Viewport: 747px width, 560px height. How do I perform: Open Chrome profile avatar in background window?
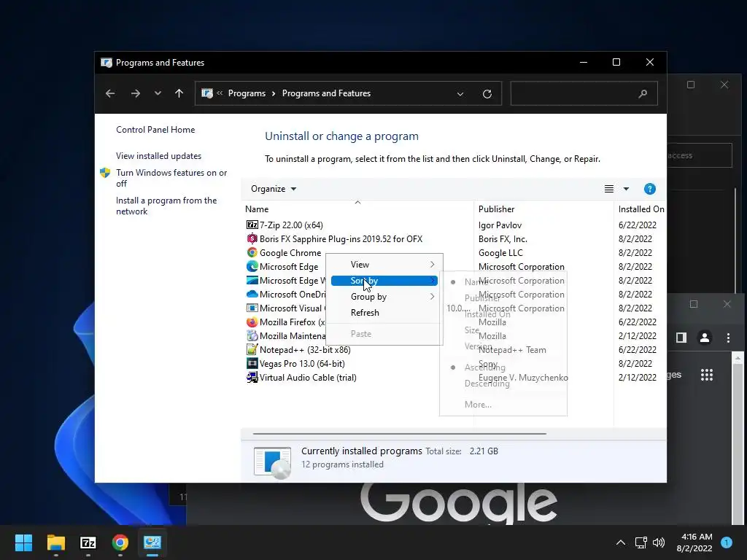(x=705, y=338)
